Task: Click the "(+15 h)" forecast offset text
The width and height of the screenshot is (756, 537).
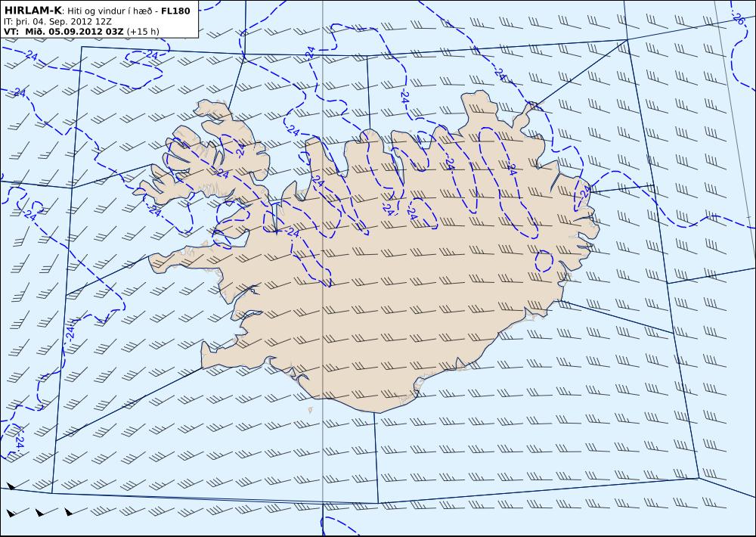Action: (x=143, y=32)
